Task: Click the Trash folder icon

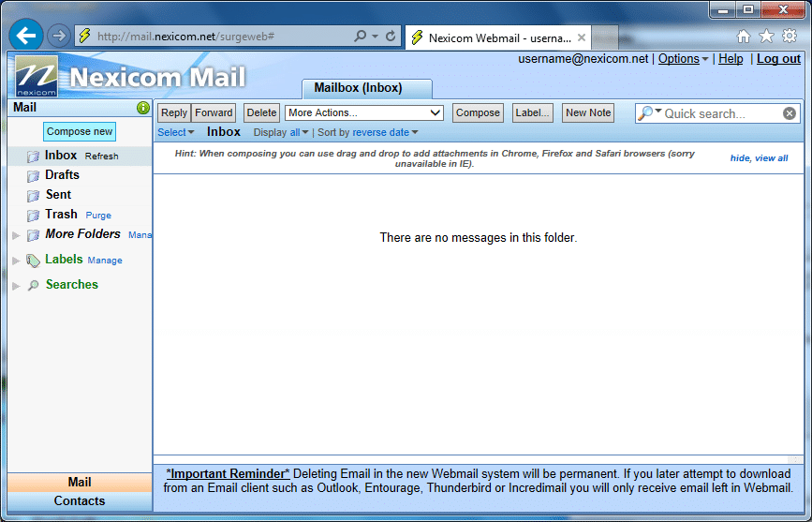Action: tap(33, 216)
